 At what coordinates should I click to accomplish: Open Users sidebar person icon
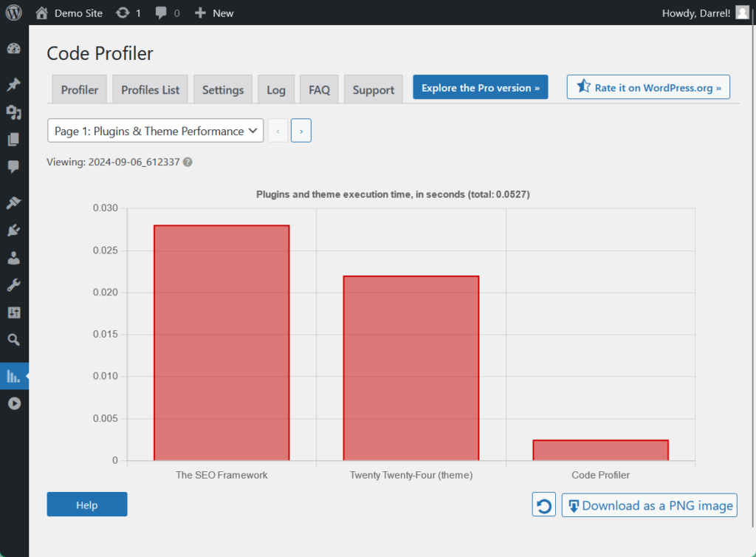pyautogui.click(x=14, y=258)
